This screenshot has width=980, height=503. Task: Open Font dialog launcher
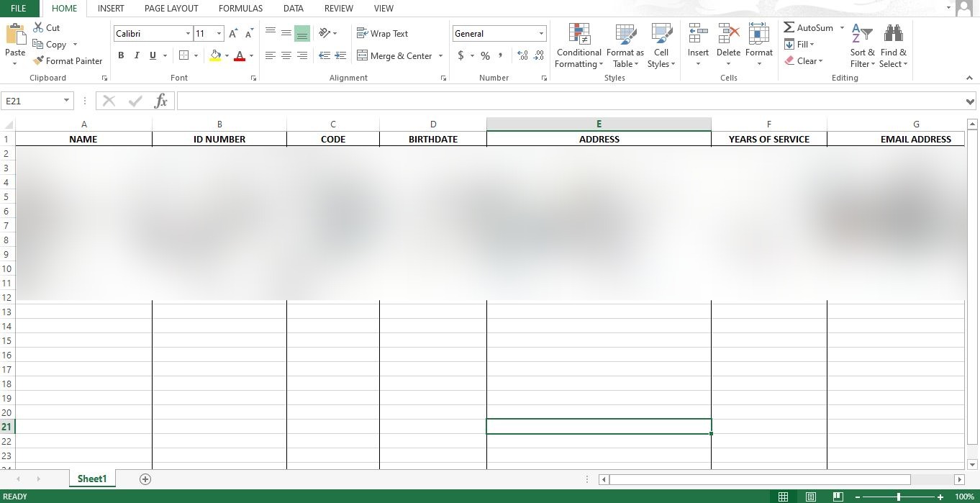pyautogui.click(x=254, y=78)
